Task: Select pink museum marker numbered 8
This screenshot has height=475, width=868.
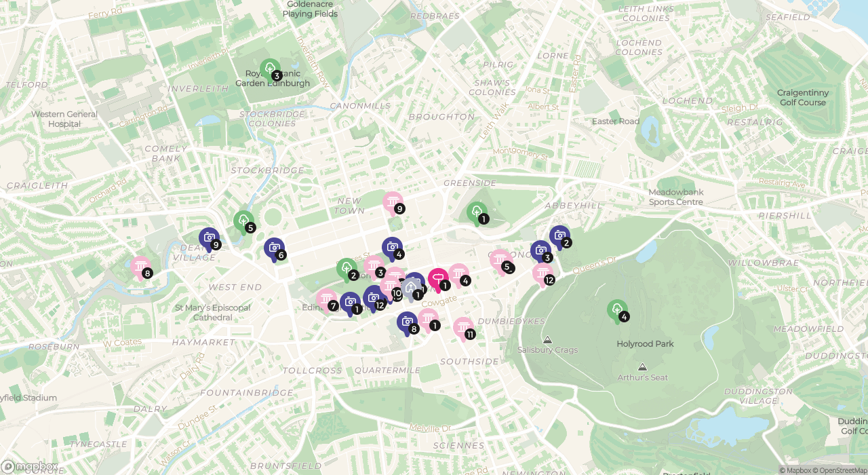Action: pyautogui.click(x=140, y=267)
